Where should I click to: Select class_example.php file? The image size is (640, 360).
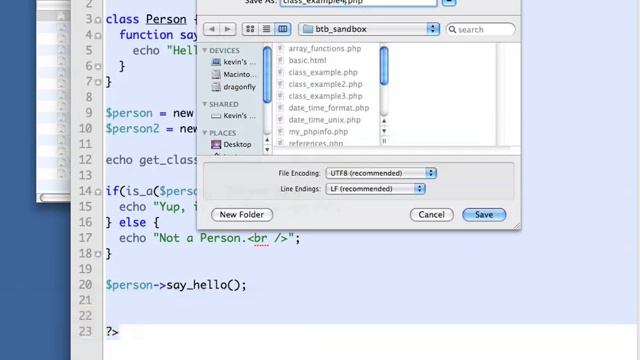(323, 72)
